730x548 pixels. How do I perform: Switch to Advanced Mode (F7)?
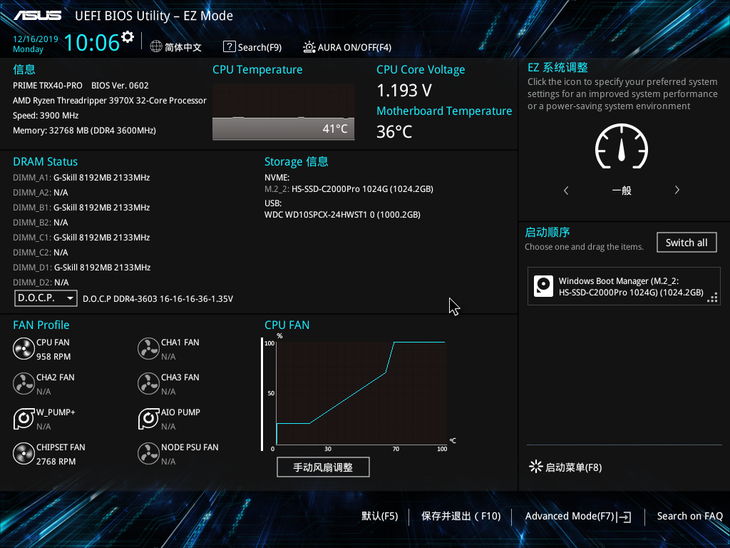click(578, 516)
